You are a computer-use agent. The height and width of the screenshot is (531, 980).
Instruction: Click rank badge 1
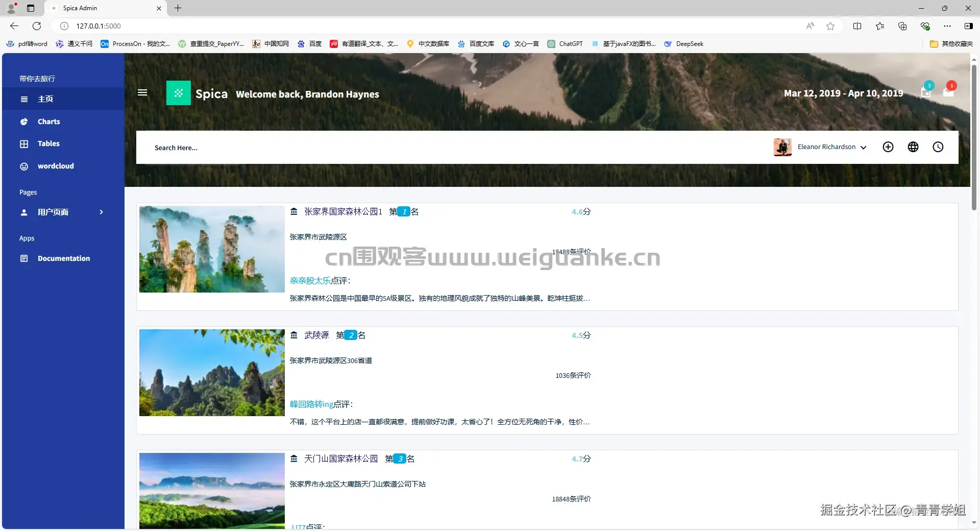coord(404,211)
